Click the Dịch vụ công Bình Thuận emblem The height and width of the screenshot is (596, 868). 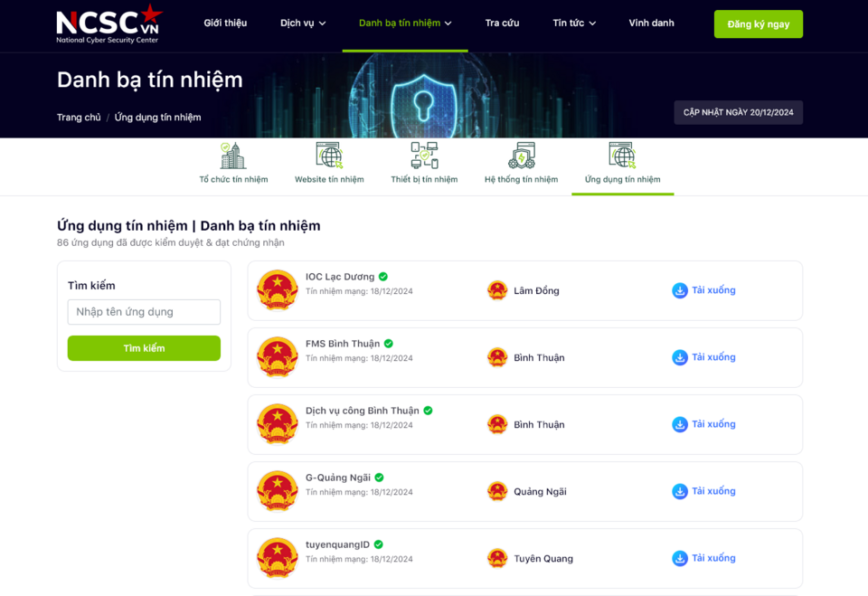(x=278, y=424)
